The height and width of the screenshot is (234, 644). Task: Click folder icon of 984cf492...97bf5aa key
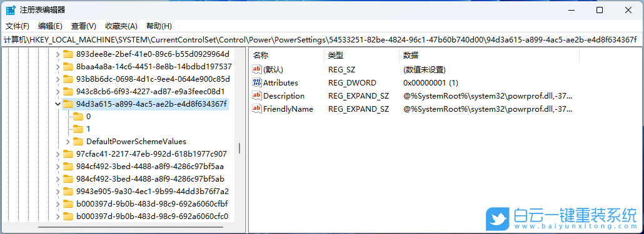click(68, 167)
